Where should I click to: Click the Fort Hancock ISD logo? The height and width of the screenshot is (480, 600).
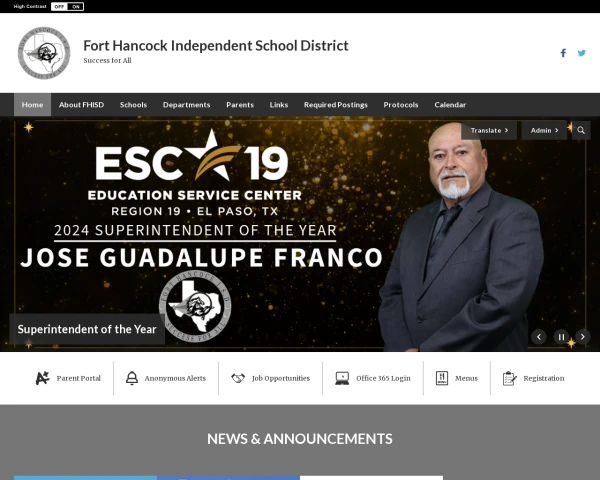coord(44,53)
